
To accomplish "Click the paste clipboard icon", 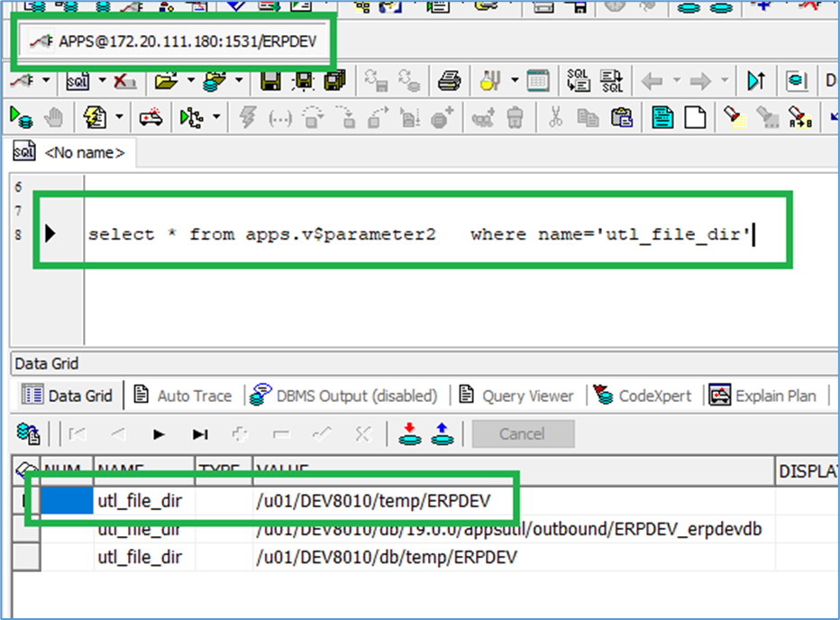I will 621,117.
